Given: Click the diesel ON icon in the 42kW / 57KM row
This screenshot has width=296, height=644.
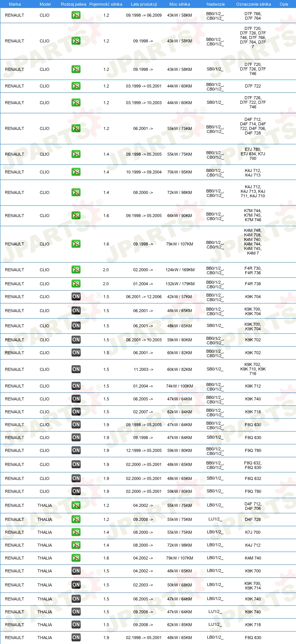Looking at the screenshot, I should click(76, 297).
